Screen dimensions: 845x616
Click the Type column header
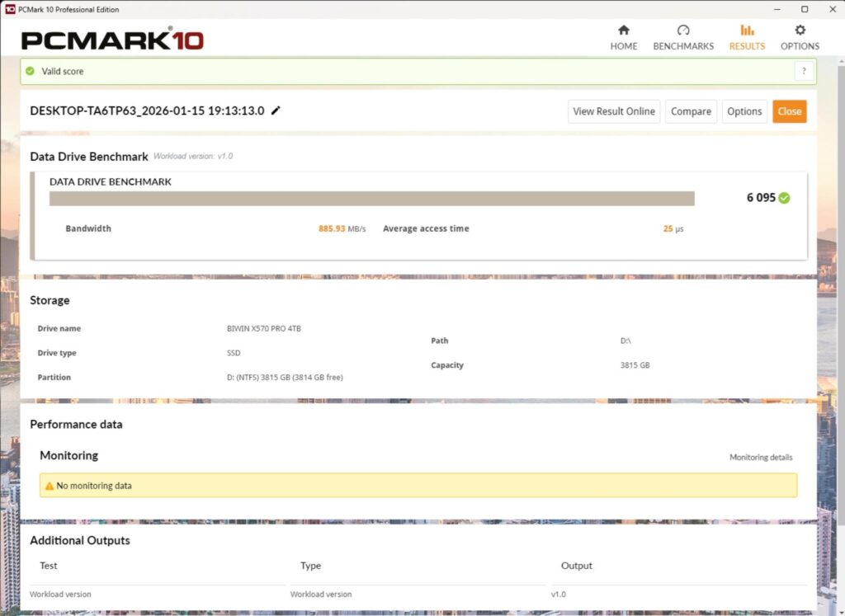point(310,566)
